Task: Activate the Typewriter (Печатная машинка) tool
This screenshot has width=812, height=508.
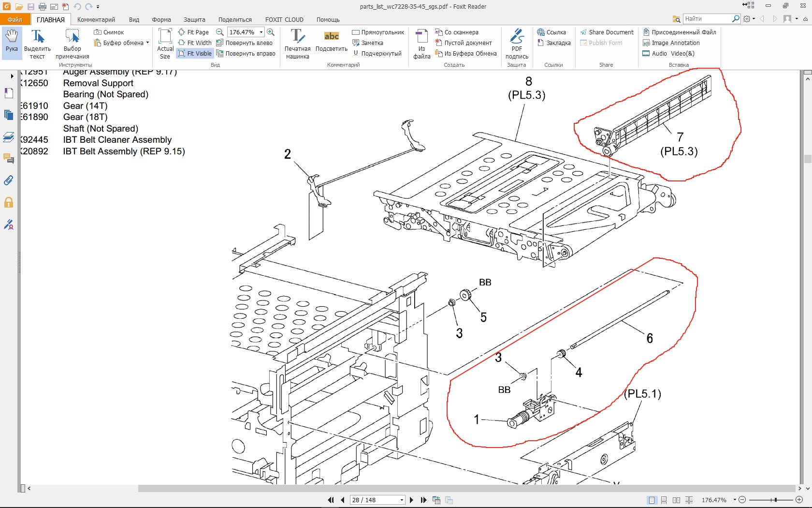Action: coord(297,44)
